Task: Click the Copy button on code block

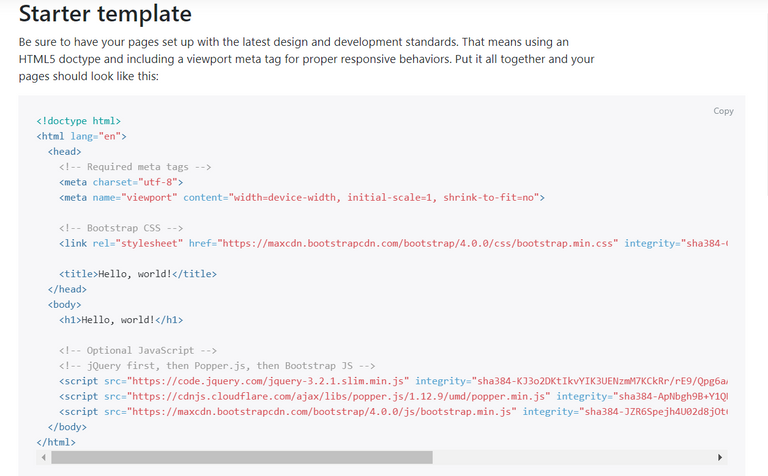Action: tap(723, 111)
